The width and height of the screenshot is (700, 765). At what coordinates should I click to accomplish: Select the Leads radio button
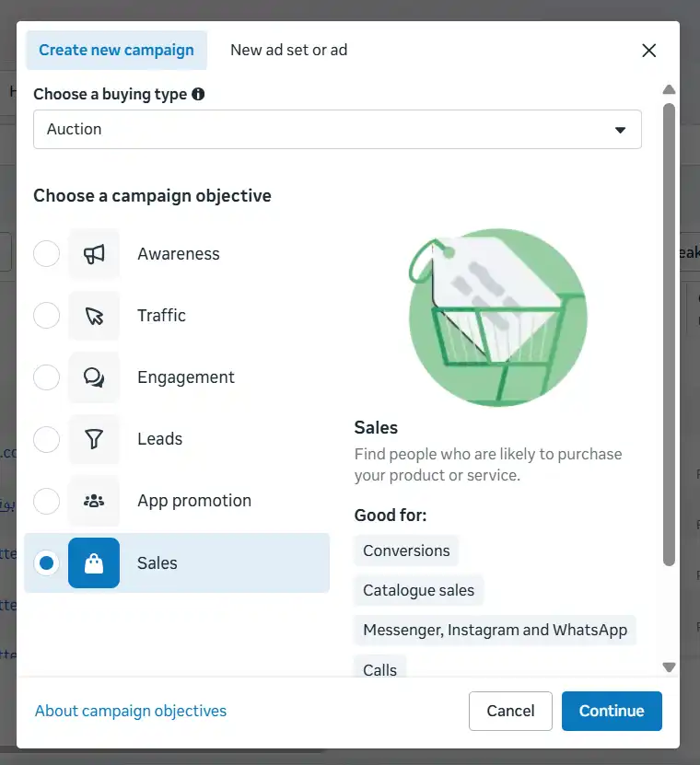(x=46, y=439)
